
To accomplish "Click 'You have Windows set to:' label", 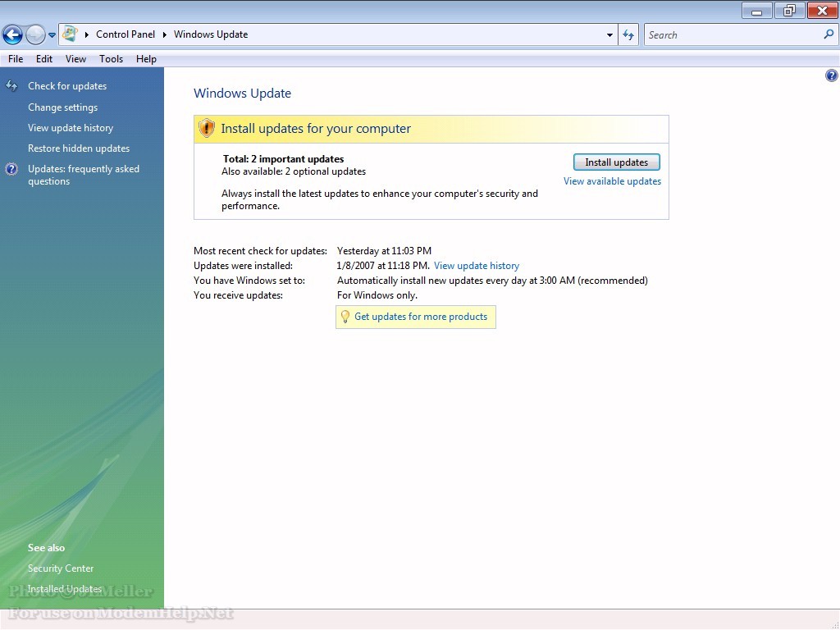I will point(249,281).
